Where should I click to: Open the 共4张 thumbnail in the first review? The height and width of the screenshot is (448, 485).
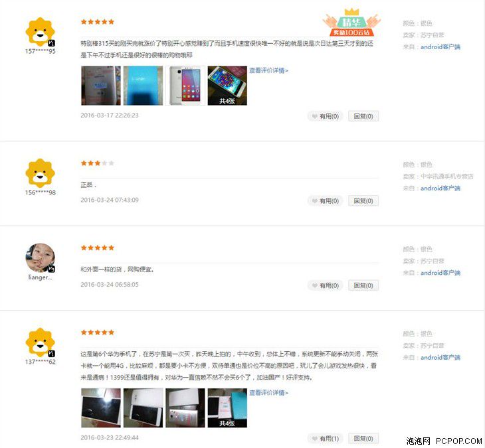(x=227, y=86)
